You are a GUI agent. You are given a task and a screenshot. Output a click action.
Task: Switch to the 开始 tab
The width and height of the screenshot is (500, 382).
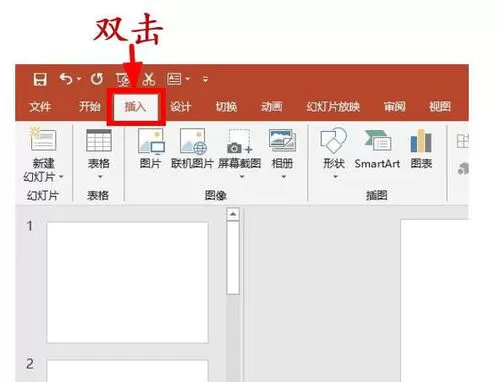[x=89, y=107]
